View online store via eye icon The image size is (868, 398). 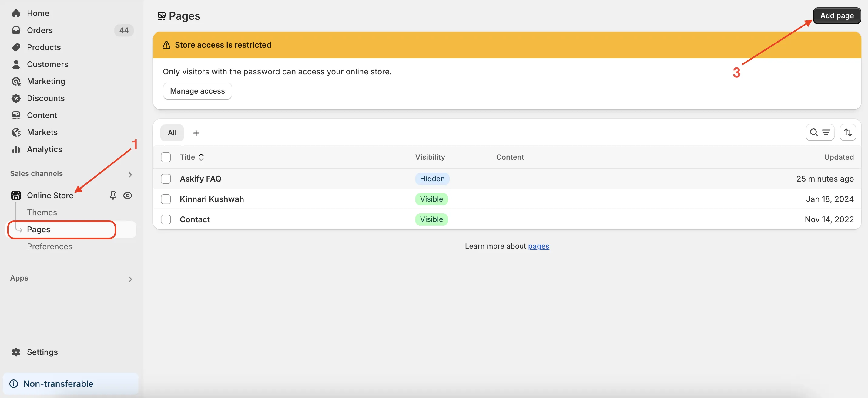pos(127,196)
